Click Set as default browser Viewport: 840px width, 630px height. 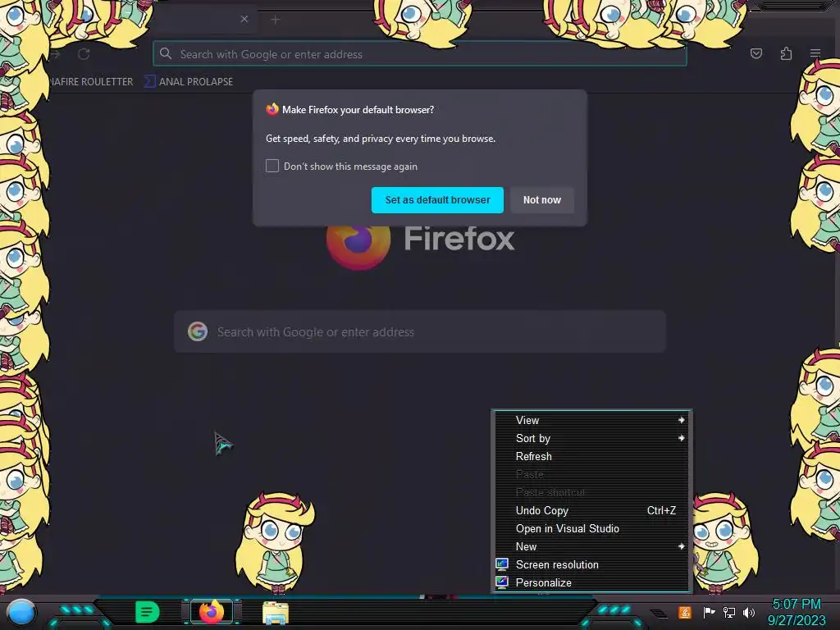tap(437, 200)
